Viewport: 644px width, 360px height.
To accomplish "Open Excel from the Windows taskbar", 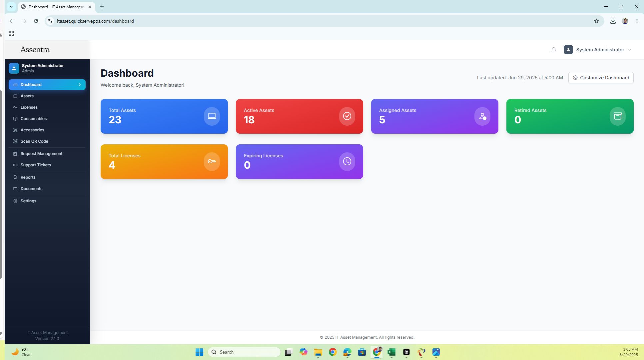I will (x=391, y=352).
